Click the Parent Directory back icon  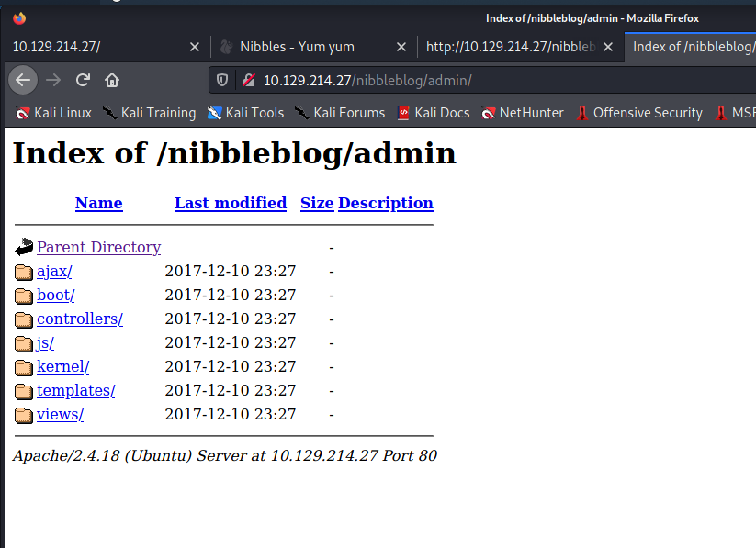click(x=24, y=247)
